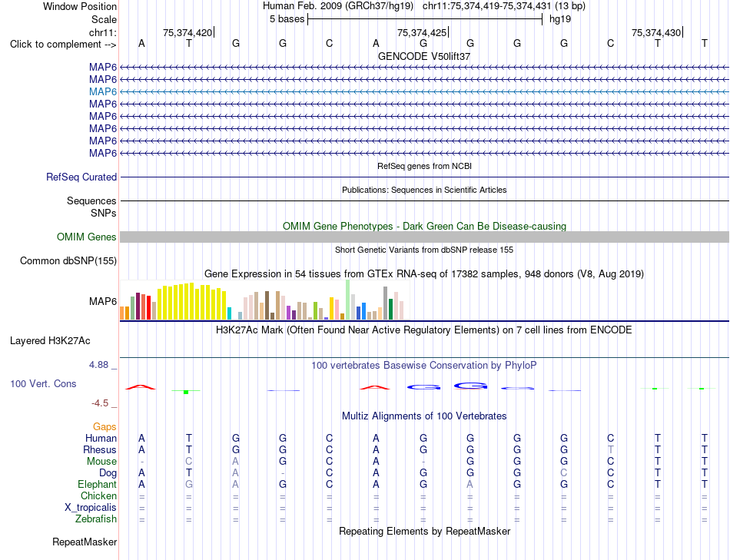Click the tall light-green GTEx expression bar

(347, 300)
